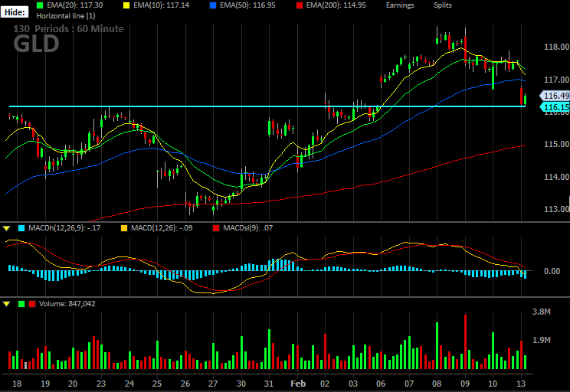The width and height of the screenshot is (570, 392).
Task: Click the yellow EMA(10) color swatch
Action: coord(126,5)
